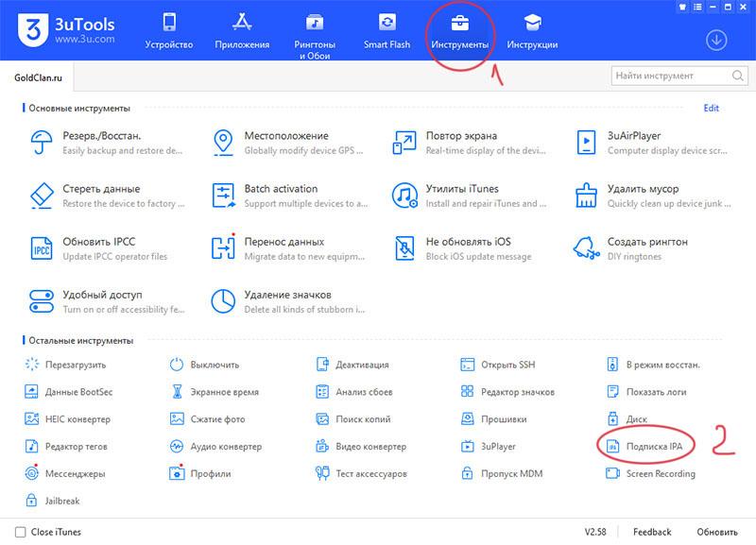756x545 pixels.
Task: Open Обновить IPCC file icon
Action: 42,248
